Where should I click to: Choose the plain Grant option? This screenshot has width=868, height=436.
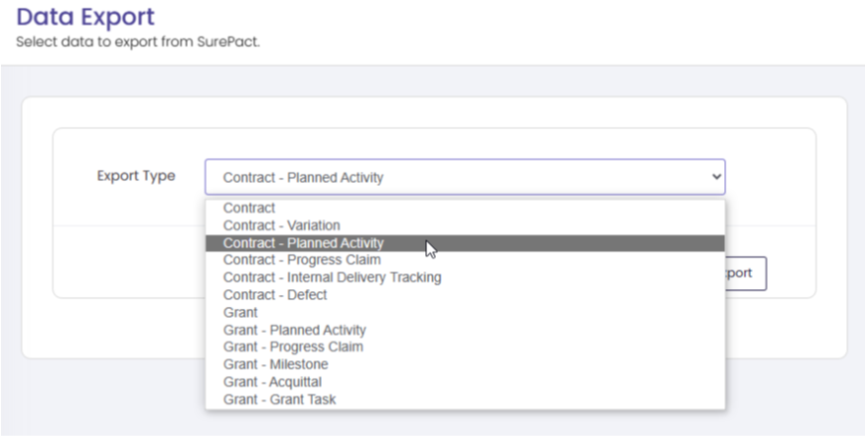[x=465, y=313]
